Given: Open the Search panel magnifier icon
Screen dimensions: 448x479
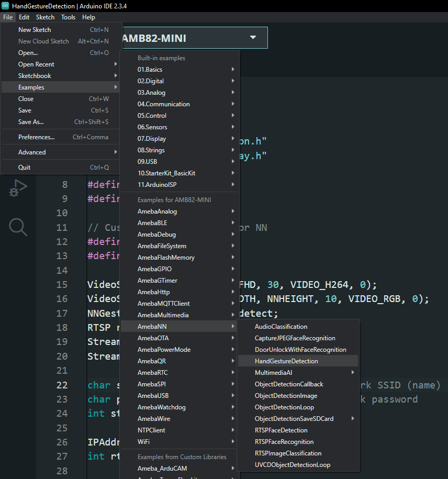Looking at the screenshot, I should [17, 227].
